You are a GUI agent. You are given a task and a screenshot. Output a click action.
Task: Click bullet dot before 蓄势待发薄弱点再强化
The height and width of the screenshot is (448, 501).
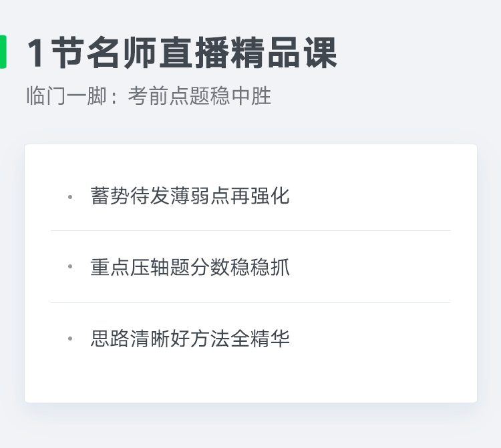tap(70, 197)
